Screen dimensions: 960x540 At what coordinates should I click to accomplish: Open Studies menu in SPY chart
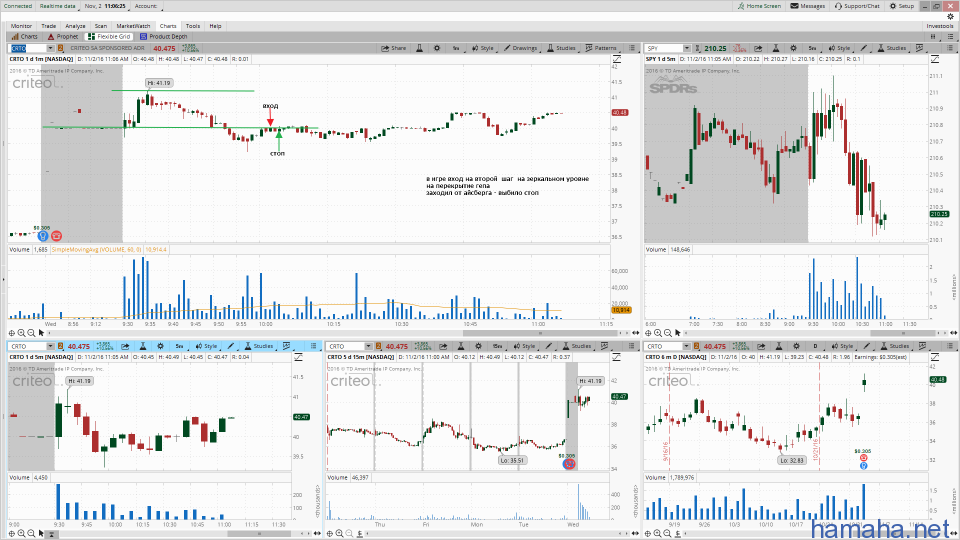point(892,48)
